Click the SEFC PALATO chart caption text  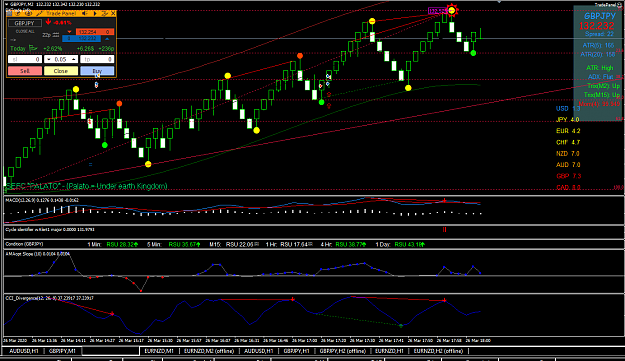[86, 186]
